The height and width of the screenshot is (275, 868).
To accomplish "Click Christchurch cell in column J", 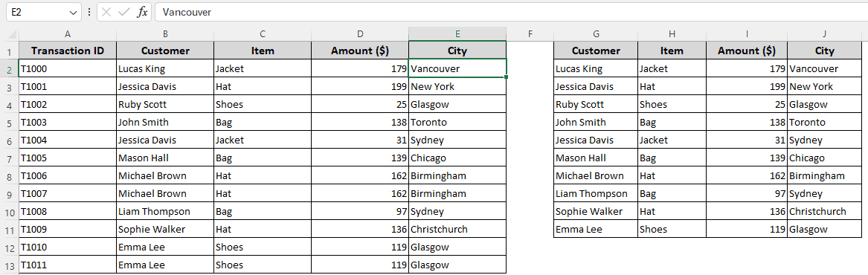I will 824,211.
